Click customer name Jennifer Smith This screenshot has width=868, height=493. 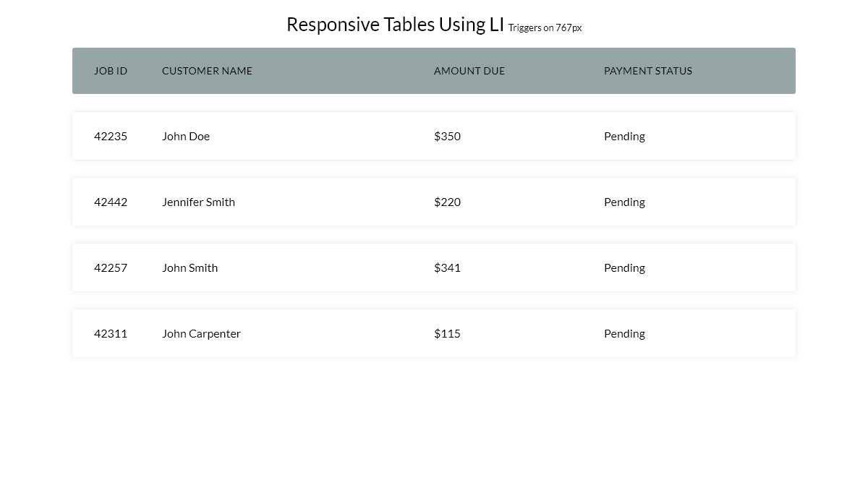tap(198, 202)
